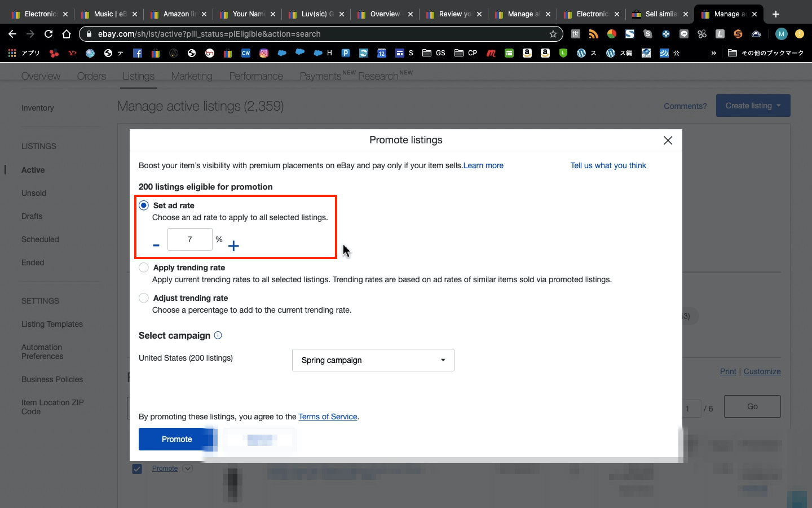Image resolution: width=812 pixels, height=508 pixels.
Task: Select the Set ad rate radio button
Action: pyautogui.click(x=144, y=205)
